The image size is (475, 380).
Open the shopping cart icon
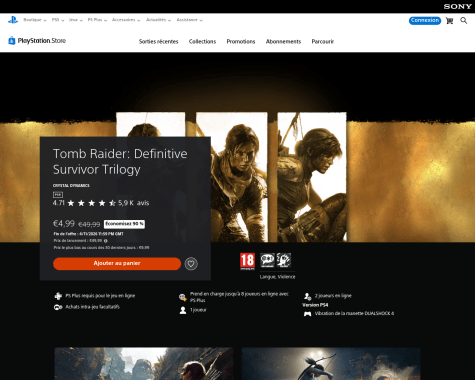pyautogui.click(x=449, y=21)
